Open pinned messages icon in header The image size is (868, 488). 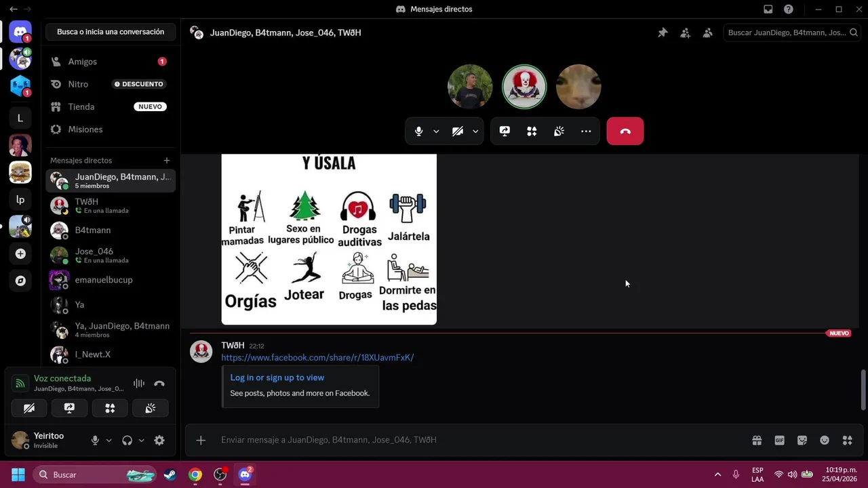click(x=663, y=33)
